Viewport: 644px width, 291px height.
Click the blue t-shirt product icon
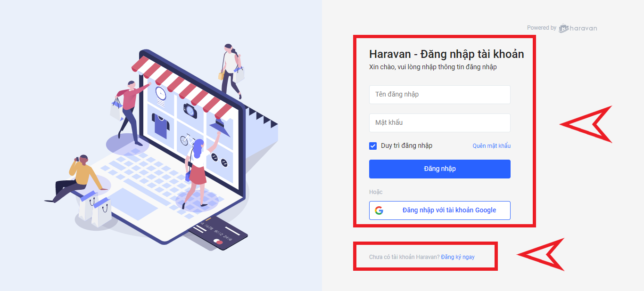tap(160, 126)
